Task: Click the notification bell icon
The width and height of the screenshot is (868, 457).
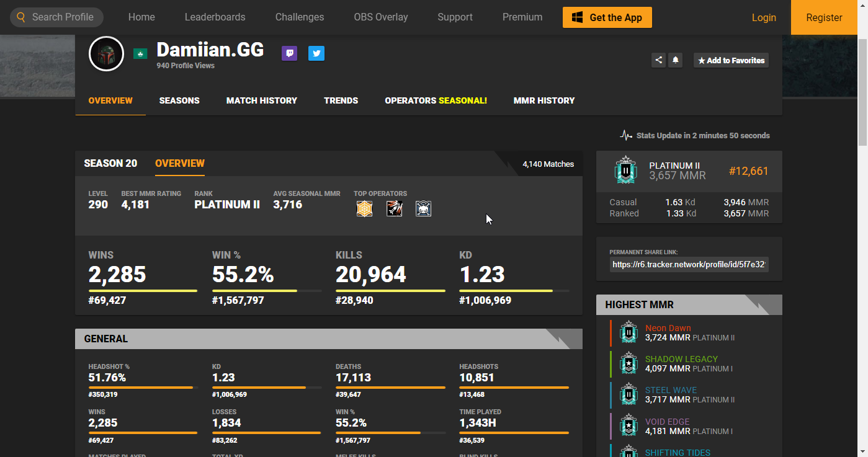Action: click(676, 60)
